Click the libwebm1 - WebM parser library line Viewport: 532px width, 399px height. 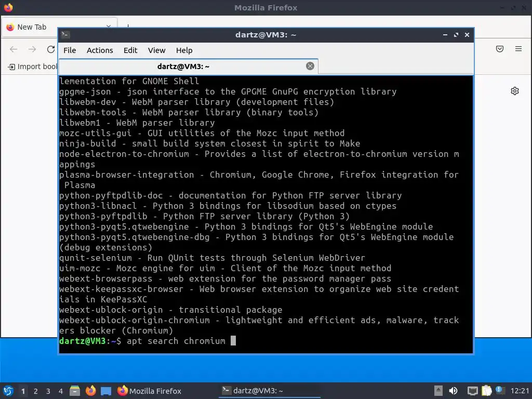(x=137, y=123)
